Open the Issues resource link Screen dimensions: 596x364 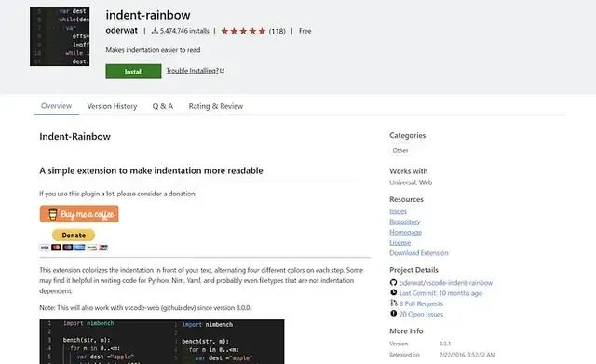(398, 211)
